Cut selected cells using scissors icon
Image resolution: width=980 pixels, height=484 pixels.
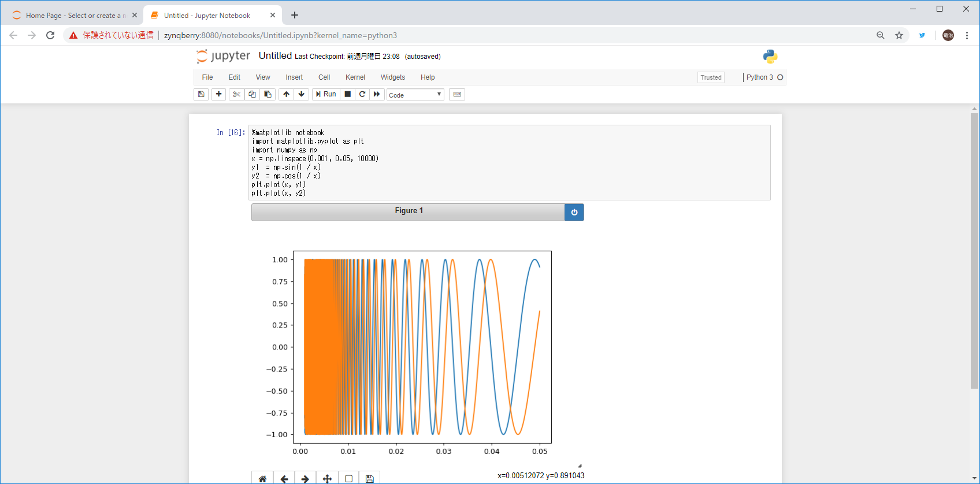236,94
